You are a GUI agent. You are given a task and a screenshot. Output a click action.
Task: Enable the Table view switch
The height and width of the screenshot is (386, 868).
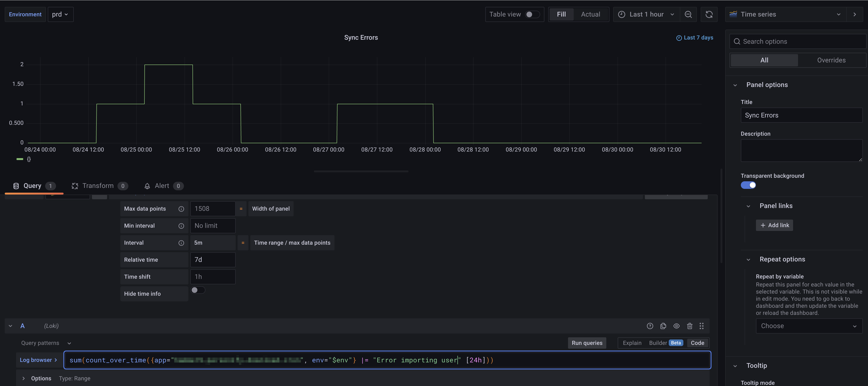[532, 14]
